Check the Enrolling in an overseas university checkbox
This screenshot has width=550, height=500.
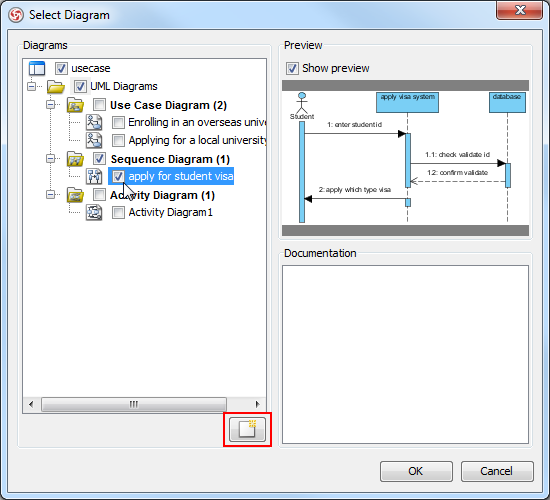coord(118,122)
